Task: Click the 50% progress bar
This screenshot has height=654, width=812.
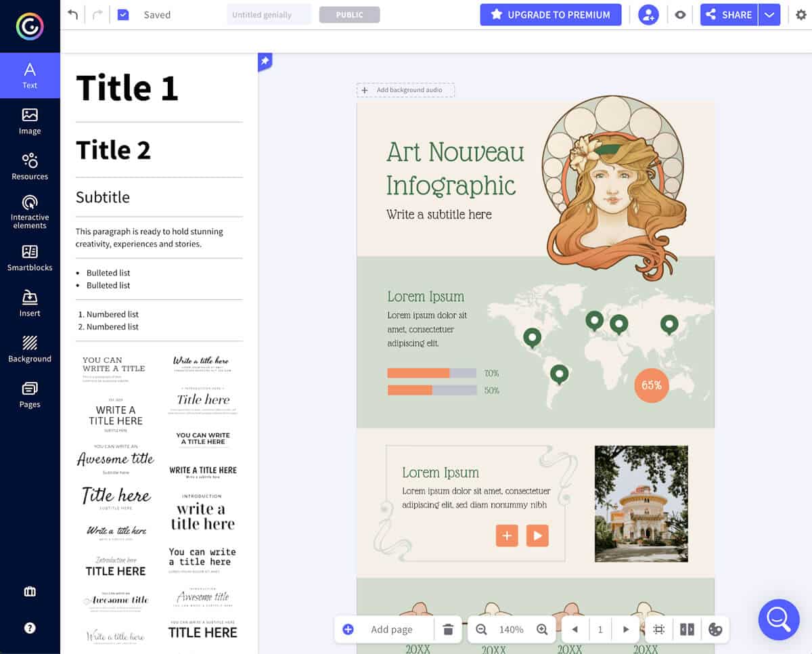Action: click(432, 390)
